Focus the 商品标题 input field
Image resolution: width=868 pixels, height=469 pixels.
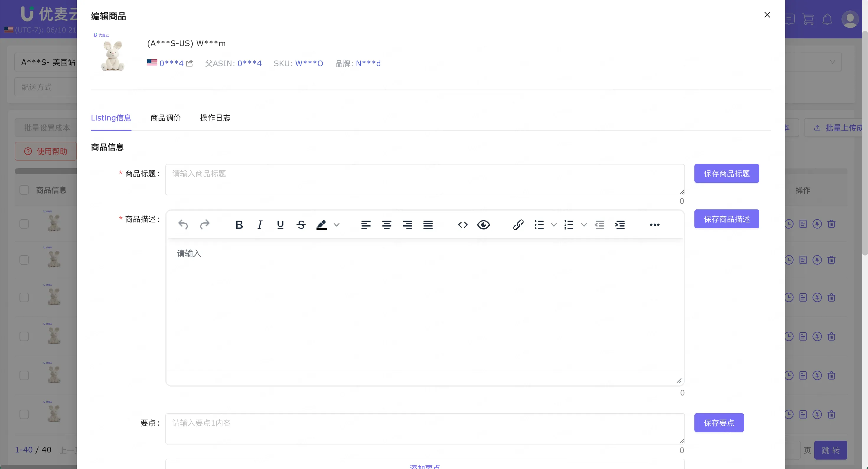(425, 179)
